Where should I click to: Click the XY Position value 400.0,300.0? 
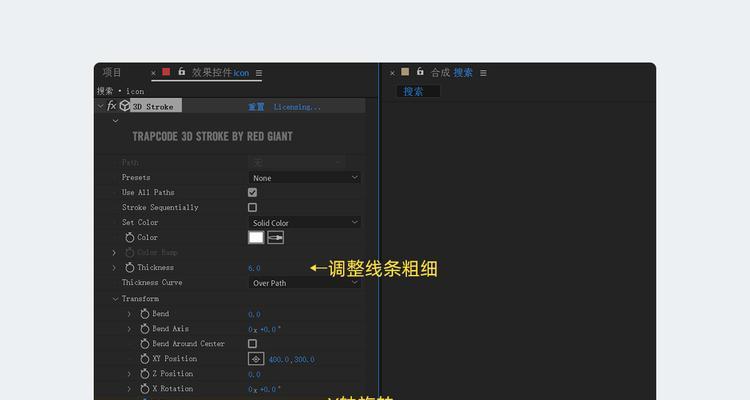tap(291, 359)
